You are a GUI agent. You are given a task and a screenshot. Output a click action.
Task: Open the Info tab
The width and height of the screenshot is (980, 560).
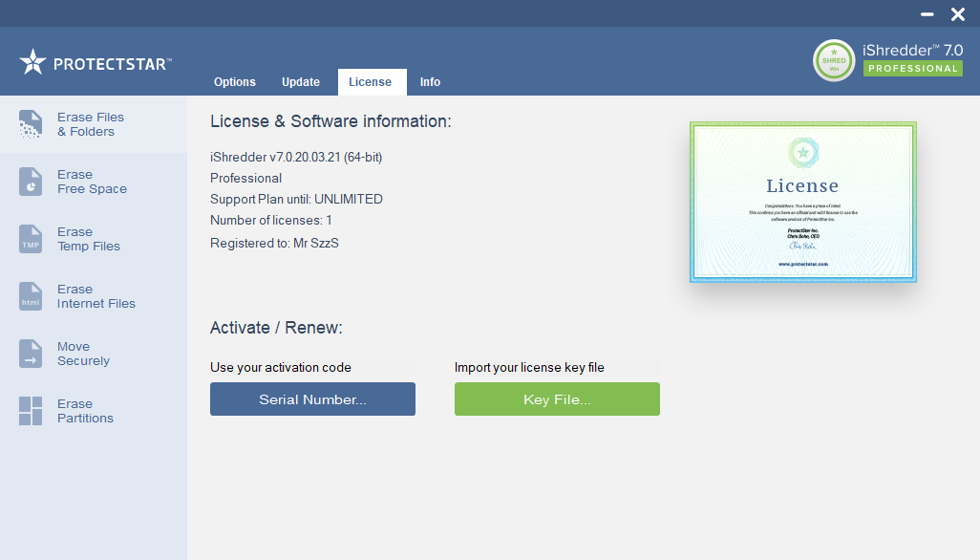[430, 82]
